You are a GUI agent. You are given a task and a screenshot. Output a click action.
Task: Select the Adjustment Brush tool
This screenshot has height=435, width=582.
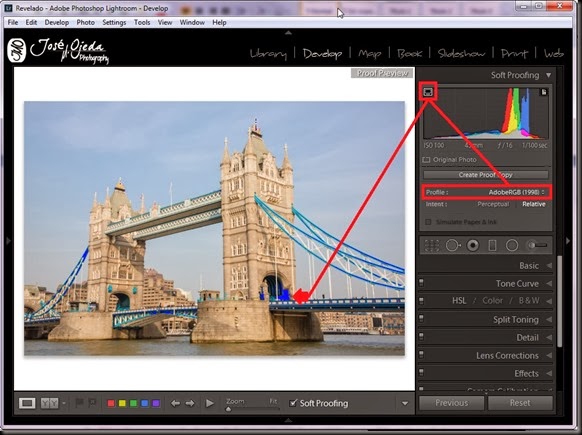[537, 245]
